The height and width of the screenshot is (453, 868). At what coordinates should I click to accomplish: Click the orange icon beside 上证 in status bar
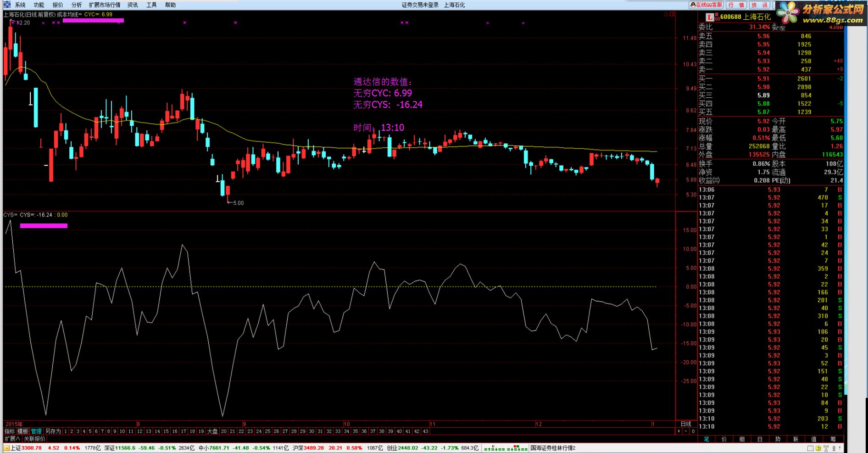click(x=6, y=448)
